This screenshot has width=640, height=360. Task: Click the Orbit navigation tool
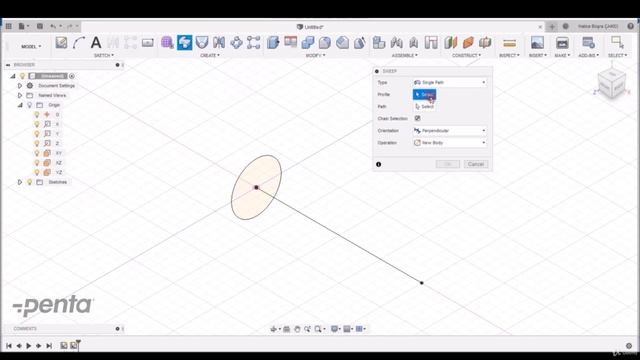point(274,329)
